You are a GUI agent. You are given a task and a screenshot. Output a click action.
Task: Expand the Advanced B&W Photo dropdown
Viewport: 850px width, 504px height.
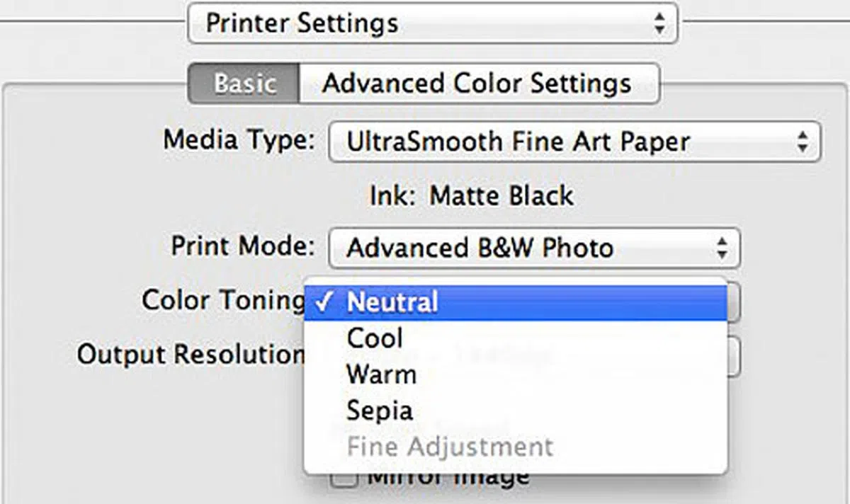click(x=533, y=248)
